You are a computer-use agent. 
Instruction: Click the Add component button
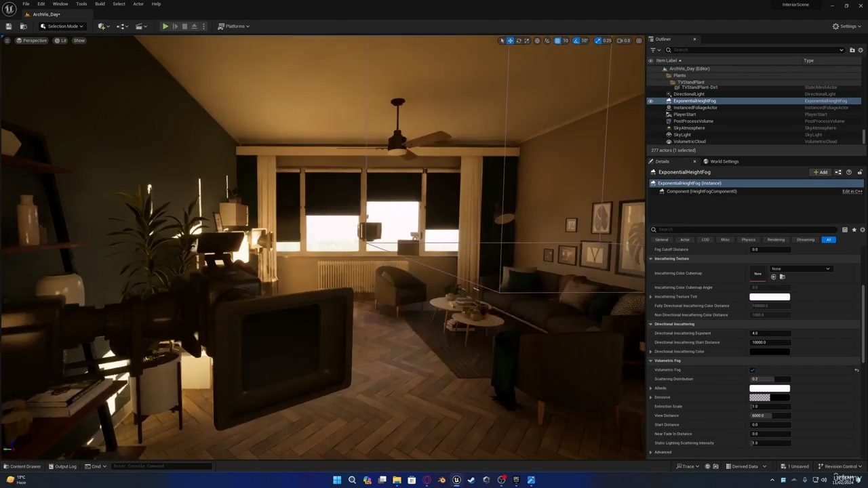(x=821, y=172)
